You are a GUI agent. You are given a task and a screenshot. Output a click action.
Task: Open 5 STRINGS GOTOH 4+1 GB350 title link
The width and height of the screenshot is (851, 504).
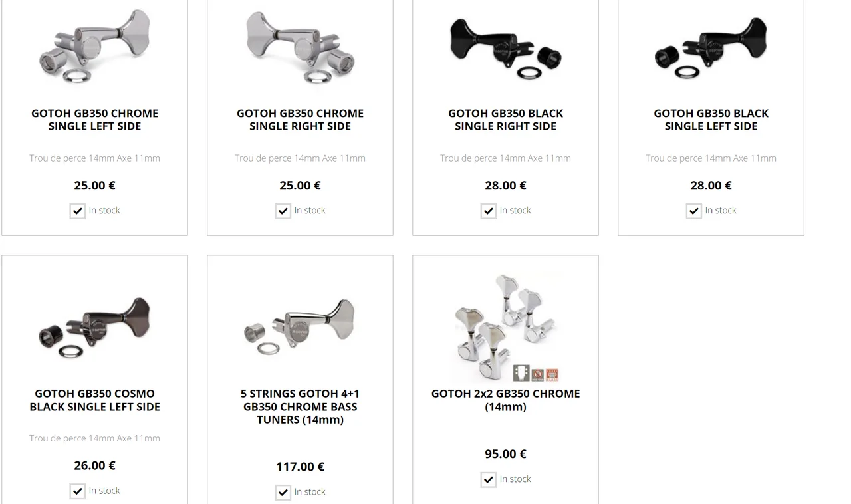[x=300, y=406]
